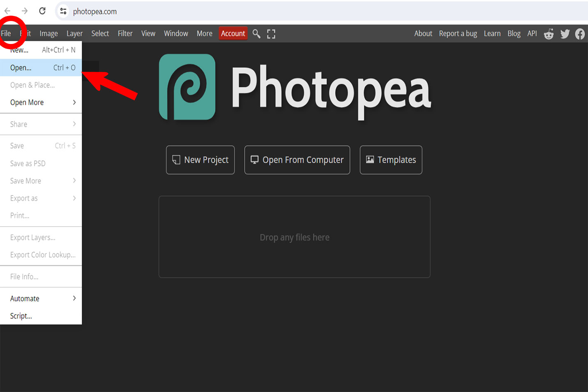Click the Drop any files here area
This screenshot has width=588, height=392.
click(x=294, y=237)
